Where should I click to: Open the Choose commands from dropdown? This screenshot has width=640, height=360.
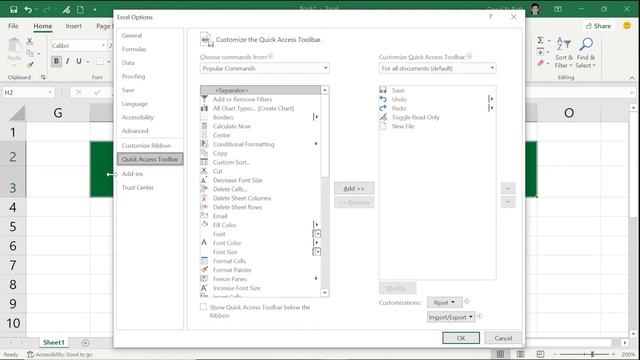coord(264,68)
